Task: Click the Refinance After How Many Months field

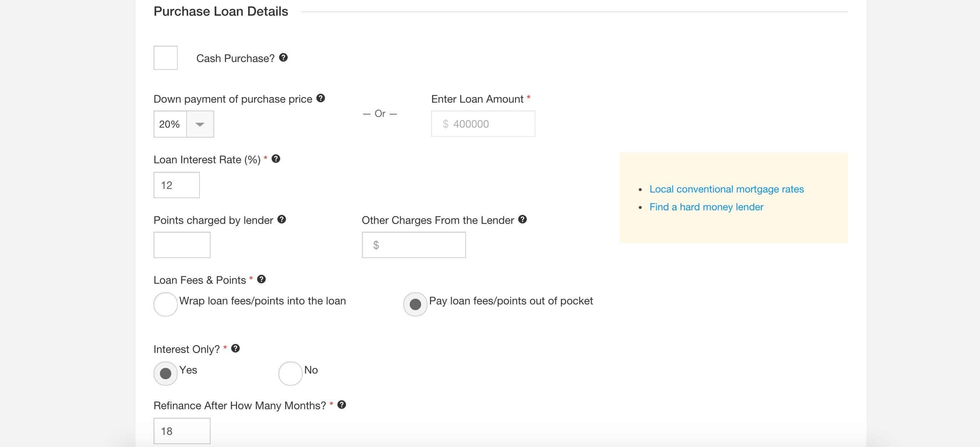Action: pos(182,431)
